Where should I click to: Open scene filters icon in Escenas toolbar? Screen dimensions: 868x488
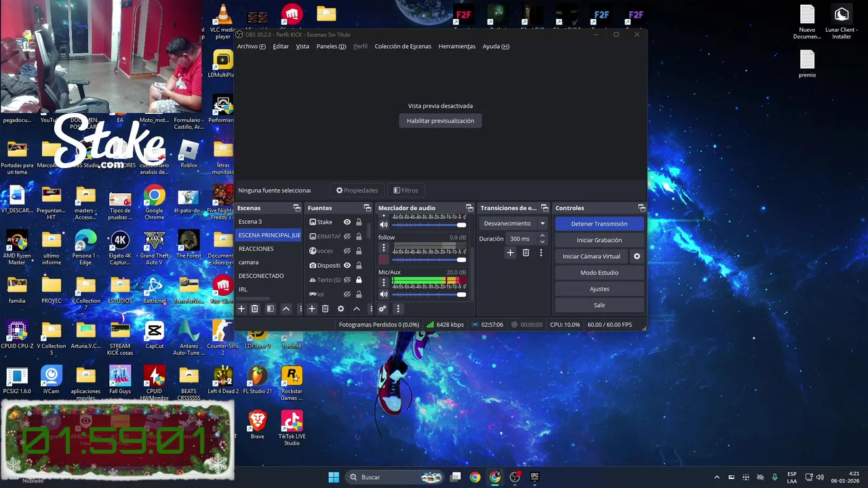270,308
